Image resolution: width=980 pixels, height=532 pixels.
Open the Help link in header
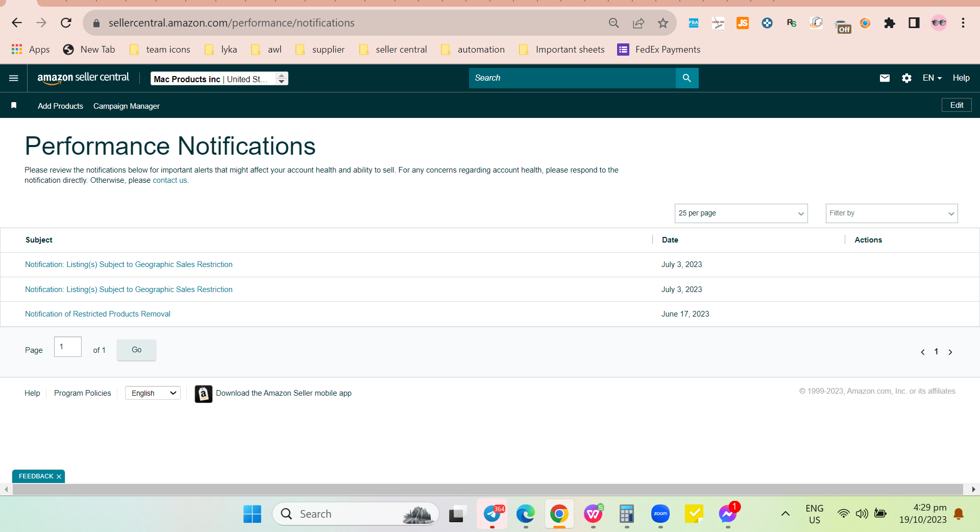(x=961, y=78)
